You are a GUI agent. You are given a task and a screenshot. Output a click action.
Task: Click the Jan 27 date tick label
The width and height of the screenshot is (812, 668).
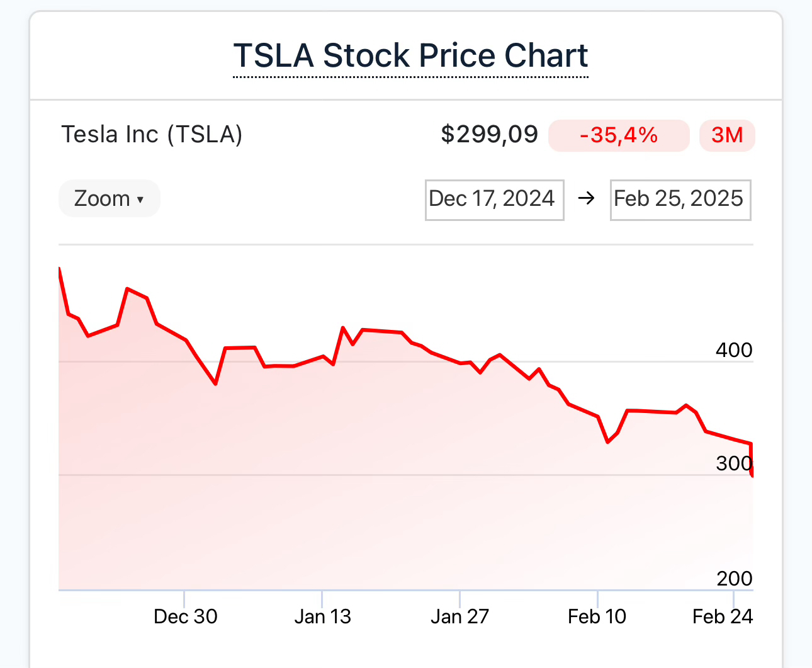[460, 616]
